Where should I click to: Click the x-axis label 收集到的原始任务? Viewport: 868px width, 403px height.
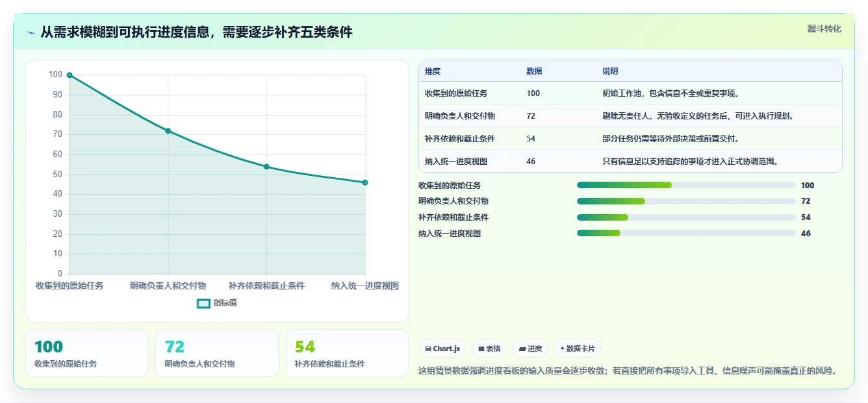click(x=70, y=286)
